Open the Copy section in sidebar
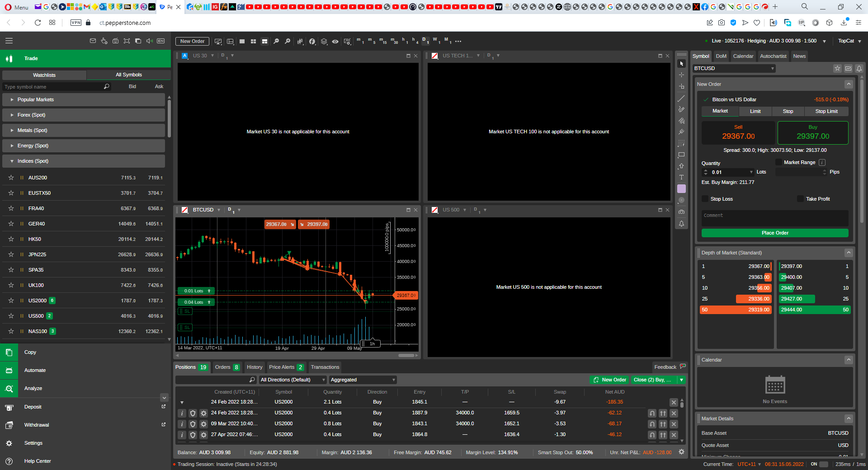Screen dimensions: 868x470 pos(30,352)
